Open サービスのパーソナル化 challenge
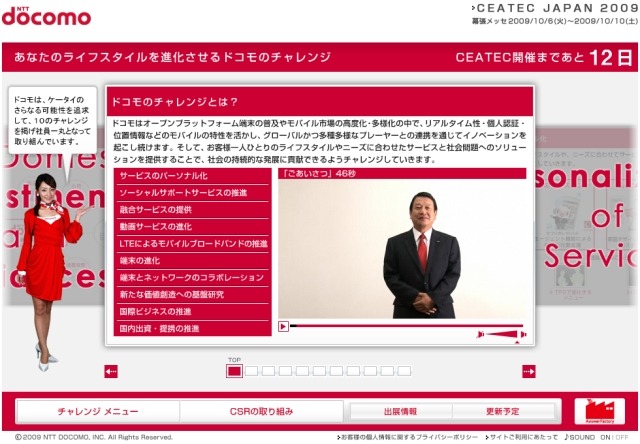This screenshot has width=640, height=444. pos(193,176)
